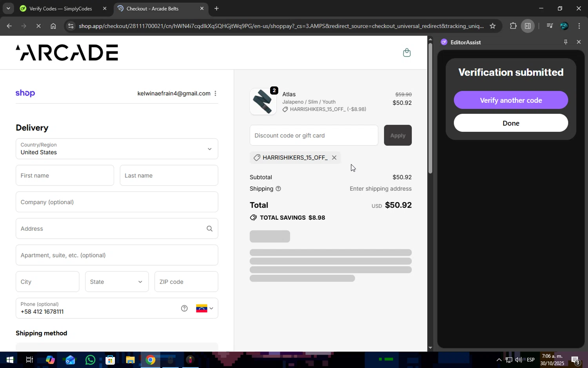This screenshot has height=368, width=588.
Task: Expand the State dropdown
Action: [117, 282]
